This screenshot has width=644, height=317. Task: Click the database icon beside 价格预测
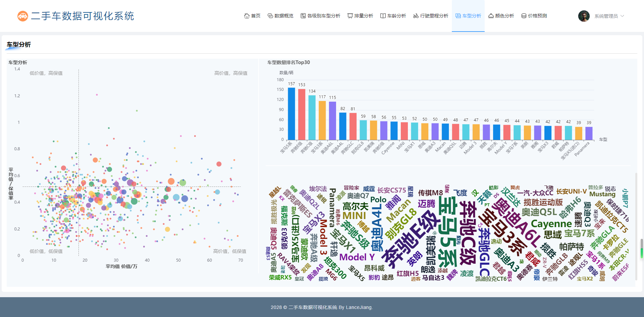pos(524,16)
